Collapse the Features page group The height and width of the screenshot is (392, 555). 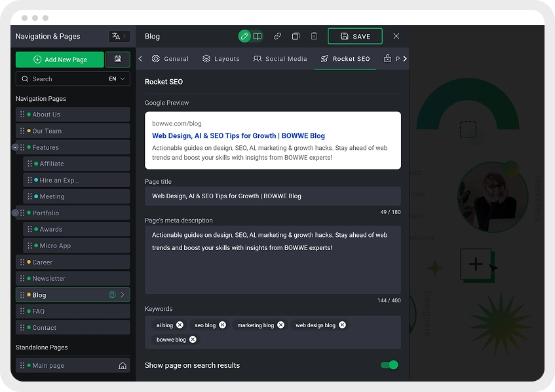tap(15, 147)
